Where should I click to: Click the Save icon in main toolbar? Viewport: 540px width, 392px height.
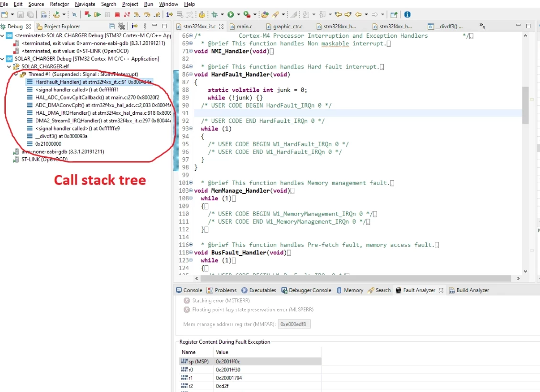[21, 15]
